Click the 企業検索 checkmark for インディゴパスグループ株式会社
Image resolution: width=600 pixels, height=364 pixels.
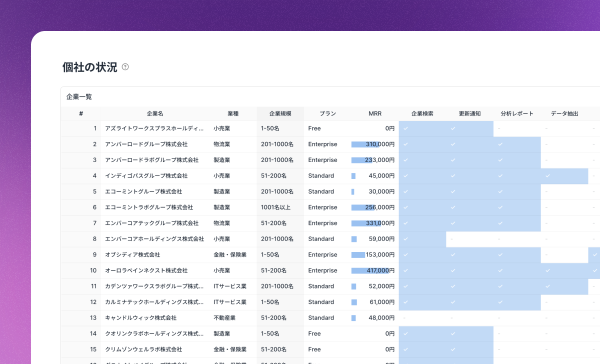pyautogui.click(x=406, y=176)
